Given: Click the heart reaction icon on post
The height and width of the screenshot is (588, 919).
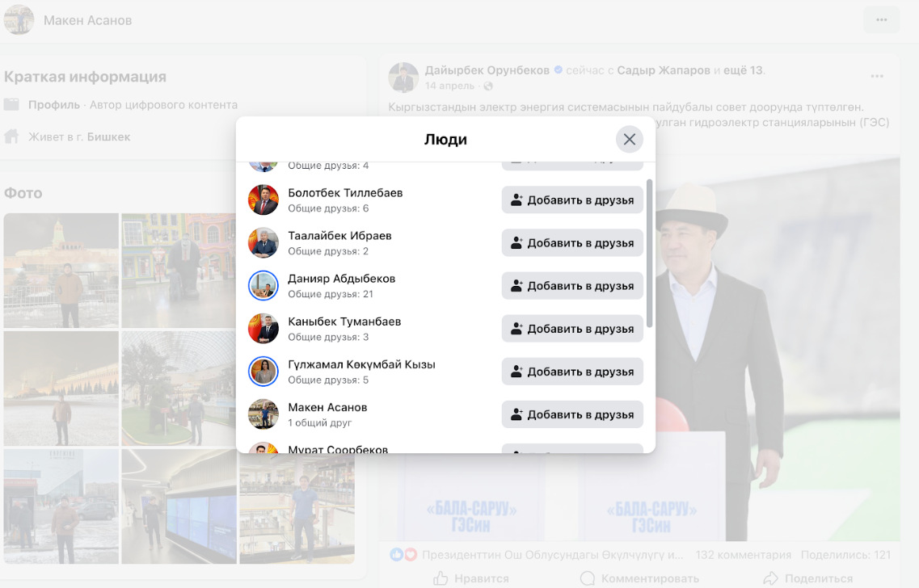Looking at the screenshot, I should coord(411,554).
